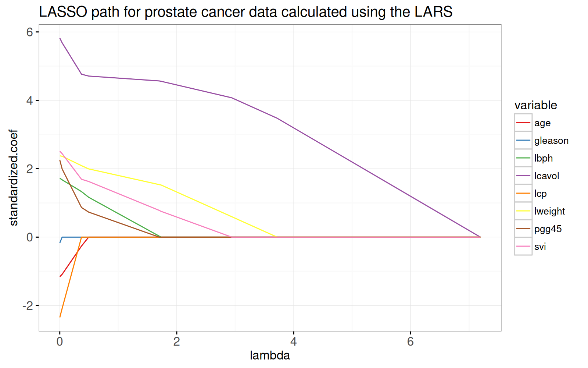The height and width of the screenshot is (368, 588).
Task: Click the 'lambda' x-axis label
Action: pyautogui.click(x=270, y=355)
